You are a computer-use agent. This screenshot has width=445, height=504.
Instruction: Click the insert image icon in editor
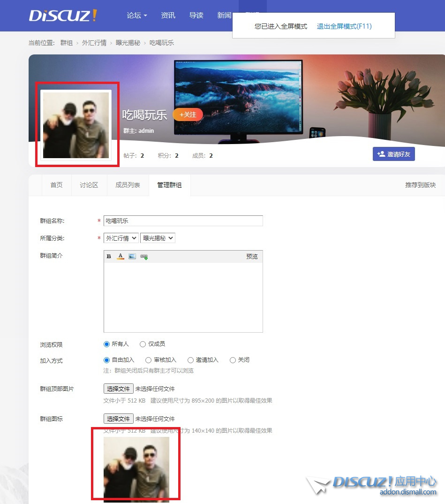(132, 257)
